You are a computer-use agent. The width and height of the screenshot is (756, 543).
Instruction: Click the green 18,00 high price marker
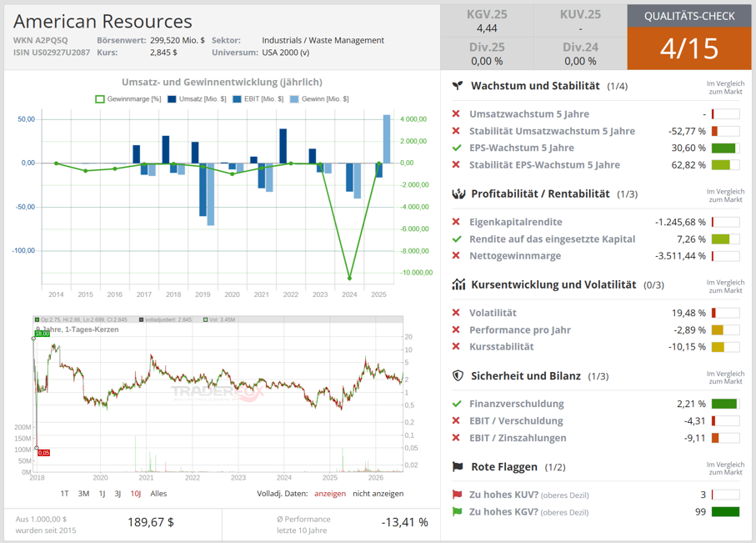(x=43, y=334)
